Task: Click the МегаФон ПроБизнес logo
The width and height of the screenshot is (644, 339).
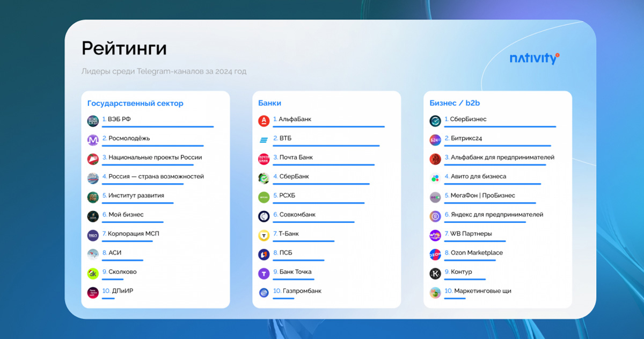Action: coord(435,197)
